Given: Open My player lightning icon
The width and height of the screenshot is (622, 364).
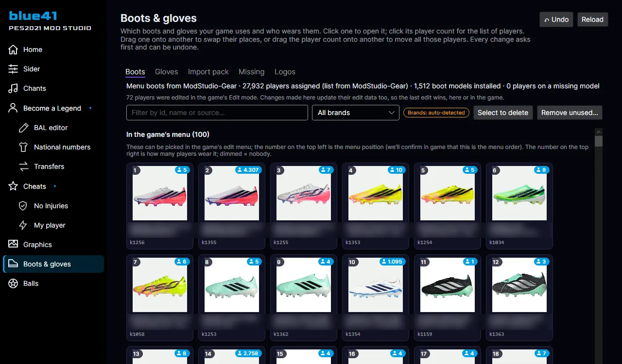Looking at the screenshot, I should coord(23,225).
